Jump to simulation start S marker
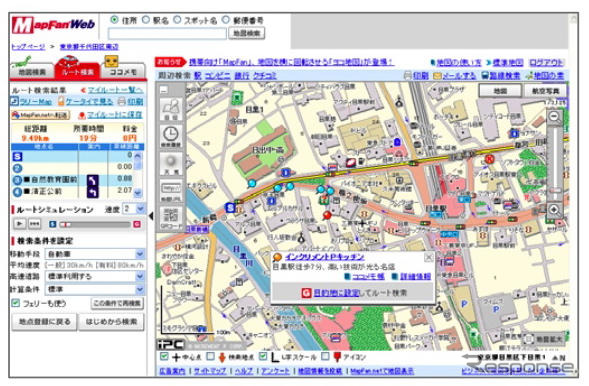The height and width of the screenshot is (386, 589). point(53,224)
